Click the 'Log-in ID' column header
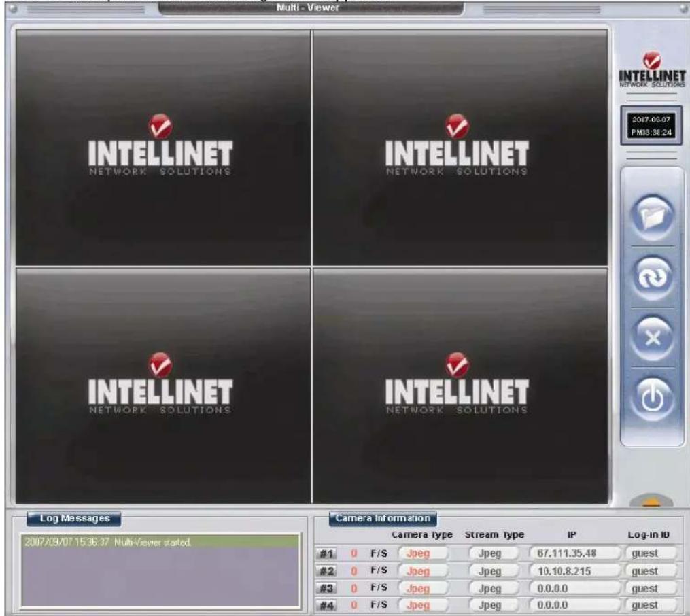The height and width of the screenshot is (616, 690). 649,535
